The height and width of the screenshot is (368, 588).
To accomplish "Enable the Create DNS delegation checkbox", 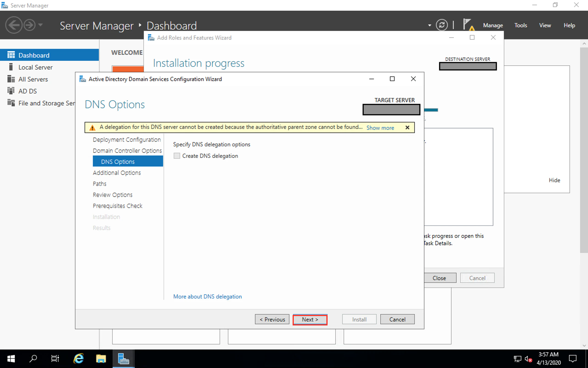I will tap(177, 156).
